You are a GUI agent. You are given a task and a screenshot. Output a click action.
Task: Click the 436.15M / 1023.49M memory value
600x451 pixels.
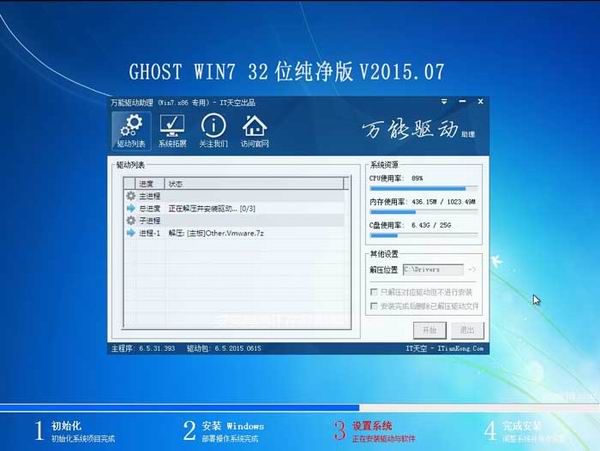443,202
